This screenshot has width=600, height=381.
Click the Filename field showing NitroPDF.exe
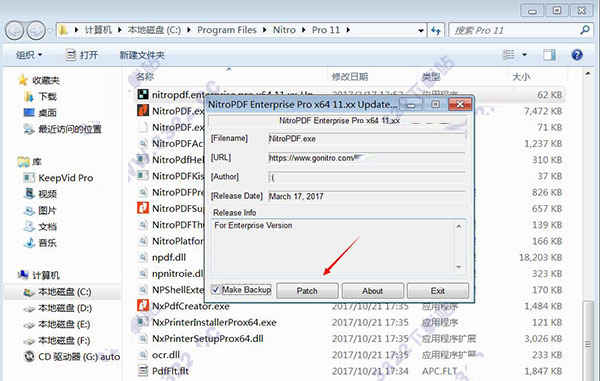[367, 138]
